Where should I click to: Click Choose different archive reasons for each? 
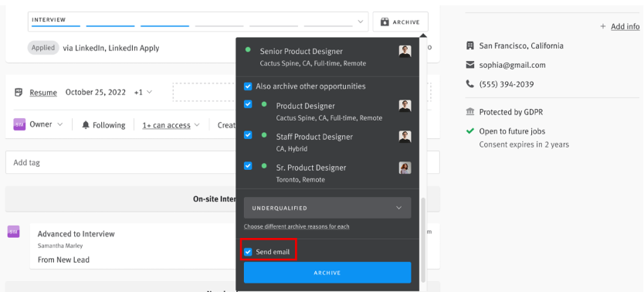click(297, 226)
